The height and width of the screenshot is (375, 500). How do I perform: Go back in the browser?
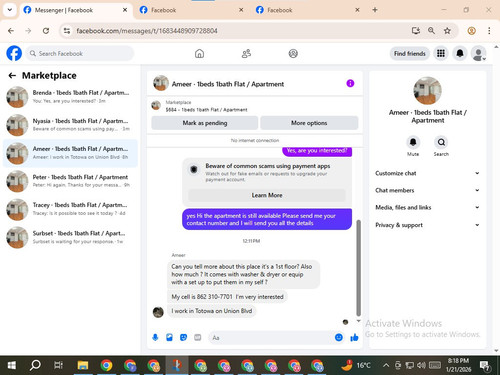[x=11, y=31]
